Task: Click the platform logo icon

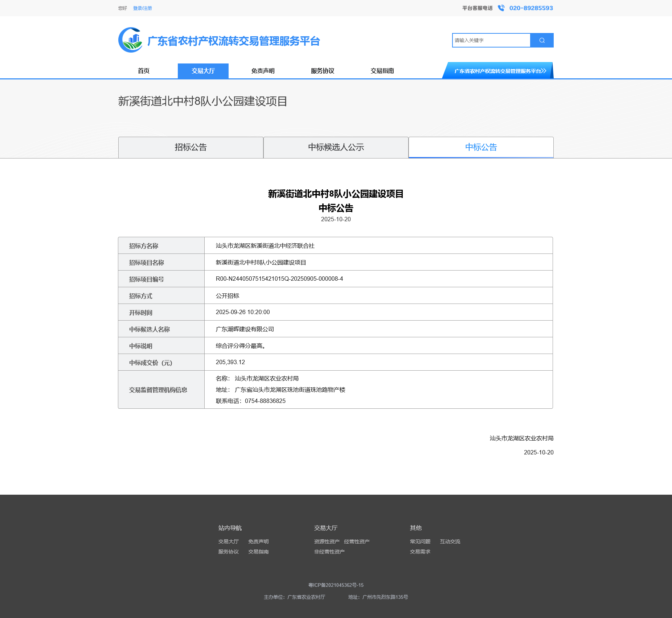Action: [131, 40]
